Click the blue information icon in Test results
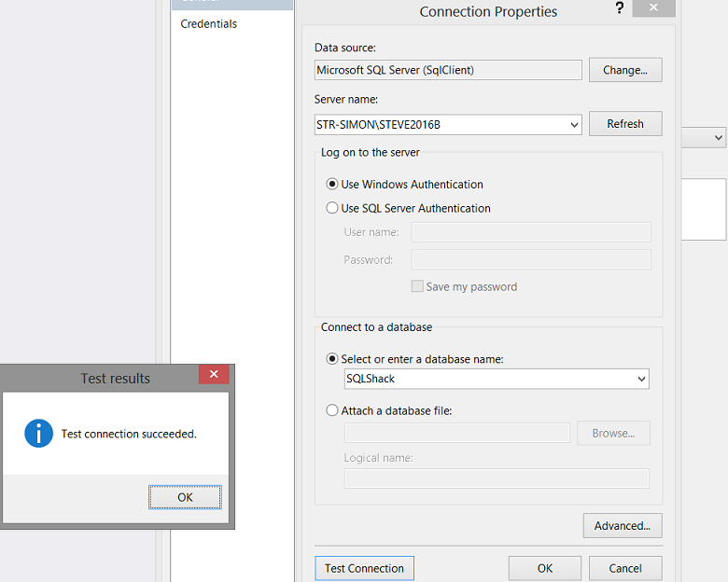Screen dimensions: 728x582 (38, 433)
